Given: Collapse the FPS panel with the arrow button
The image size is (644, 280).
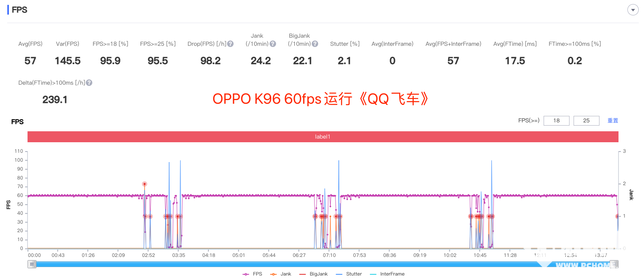Looking at the screenshot, I should (x=633, y=10).
